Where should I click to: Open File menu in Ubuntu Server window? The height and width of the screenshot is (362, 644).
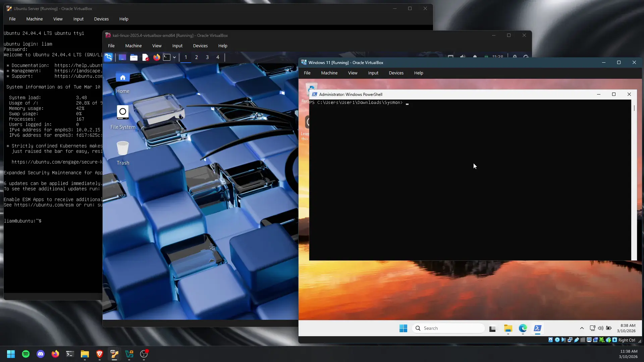(12, 19)
